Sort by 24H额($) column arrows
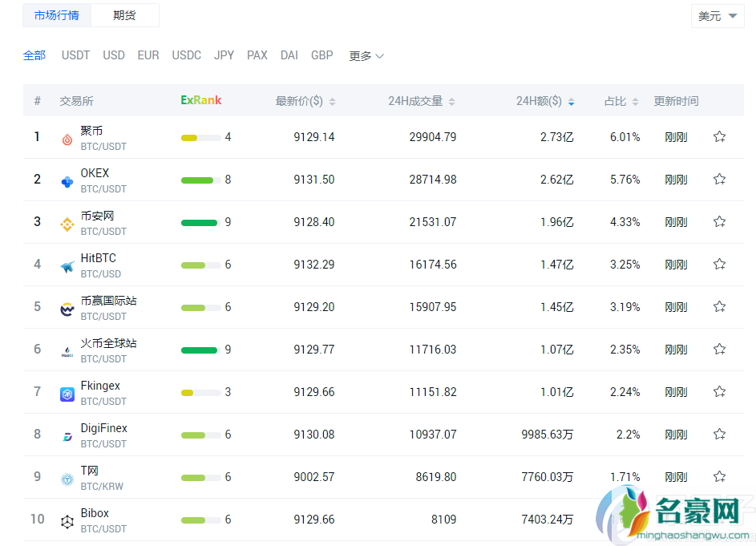This screenshot has width=756, height=546. (x=572, y=101)
